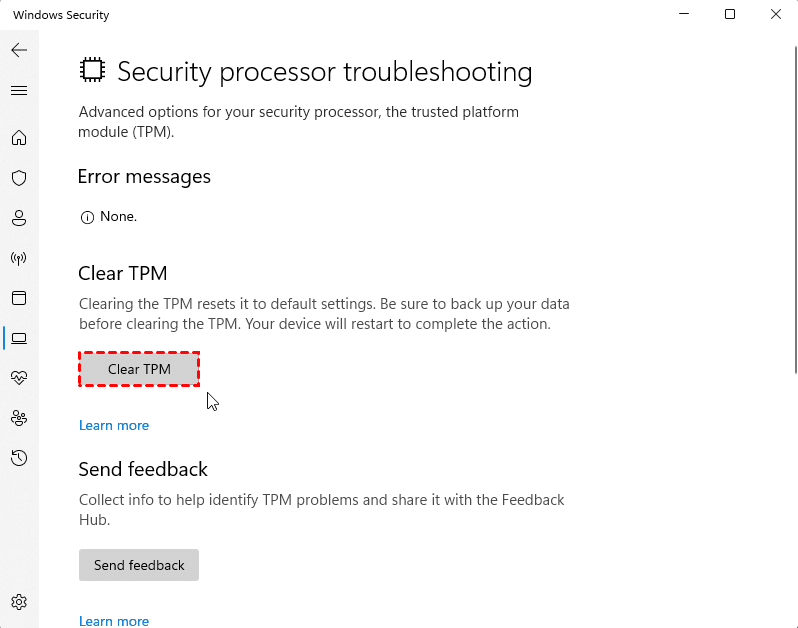Open App & browser control icon
This screenshot has width=798, height=628.
pyautogui.click(x=19, y=298)
